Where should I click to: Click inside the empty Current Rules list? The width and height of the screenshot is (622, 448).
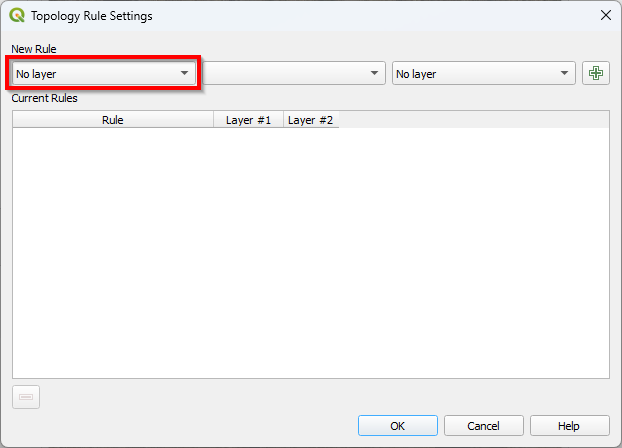click(310, 250)
